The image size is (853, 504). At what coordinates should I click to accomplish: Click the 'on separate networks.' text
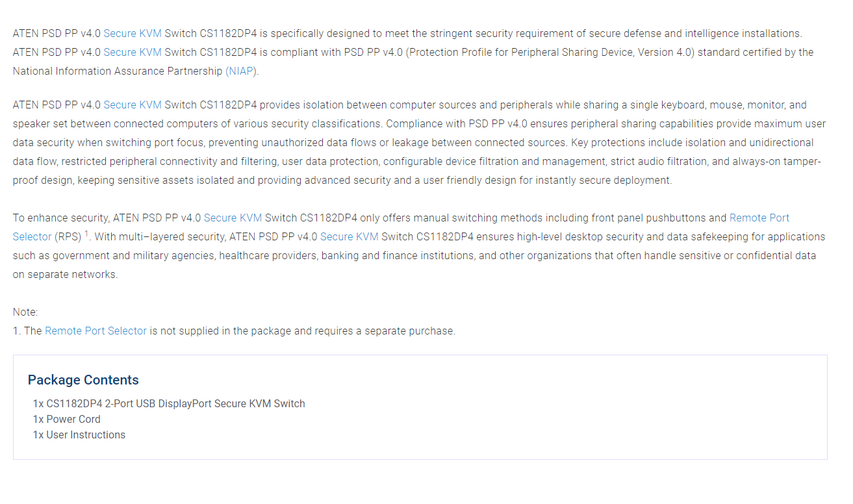65,274
